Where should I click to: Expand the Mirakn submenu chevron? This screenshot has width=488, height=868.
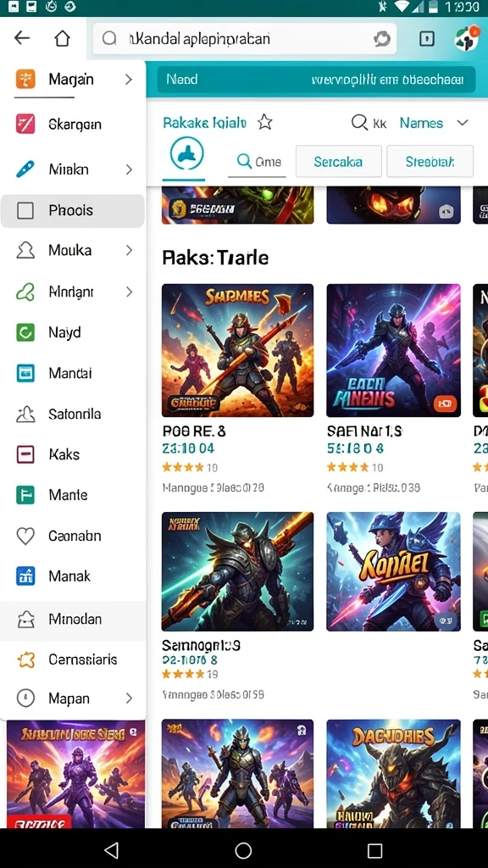[x=129, y=170]
